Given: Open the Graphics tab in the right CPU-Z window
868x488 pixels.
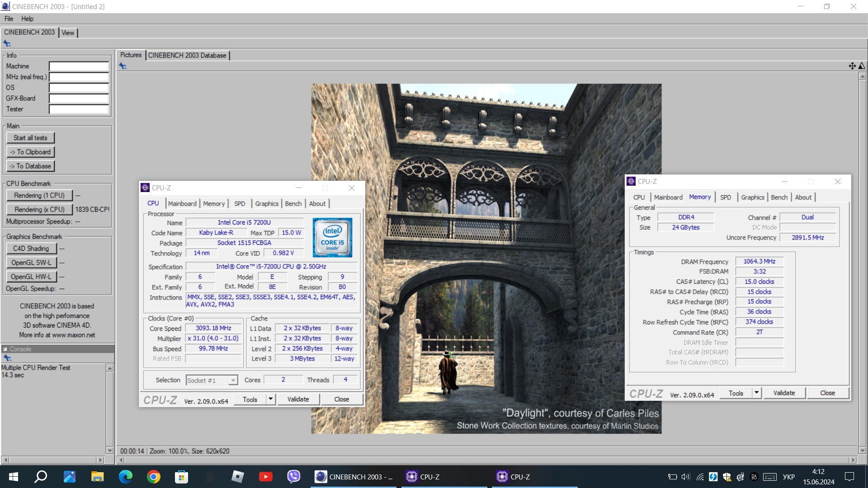Looking at the screenshot, I should click(753, 197).
